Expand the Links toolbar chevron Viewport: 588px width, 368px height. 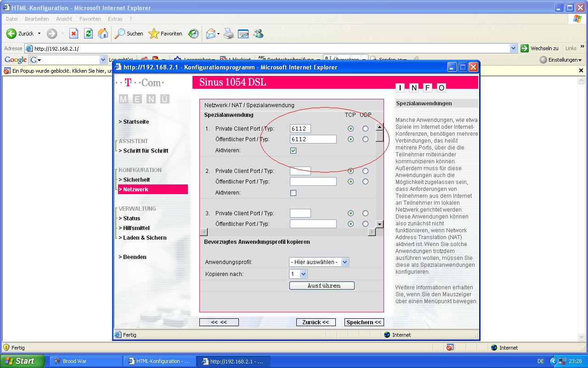[582, 47]
